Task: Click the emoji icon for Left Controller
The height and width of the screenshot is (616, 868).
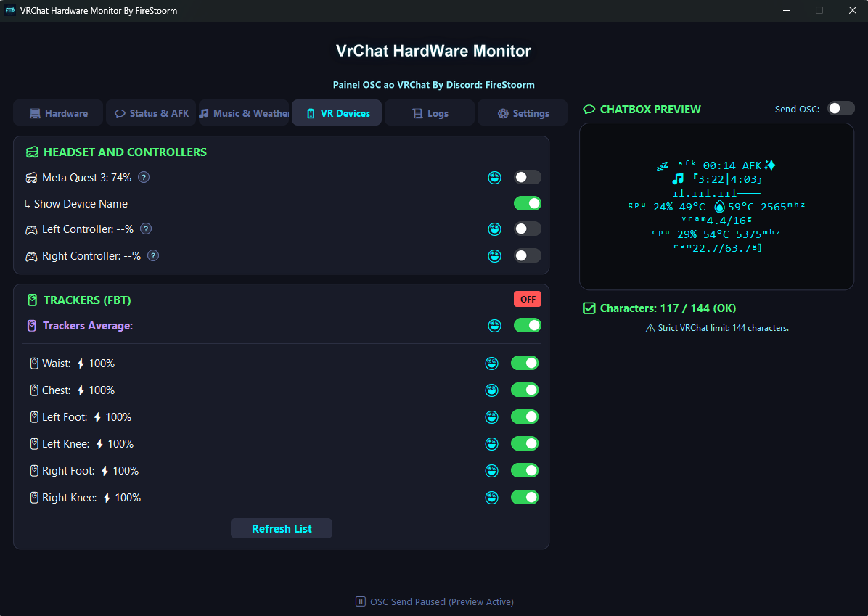Action: 494,229
